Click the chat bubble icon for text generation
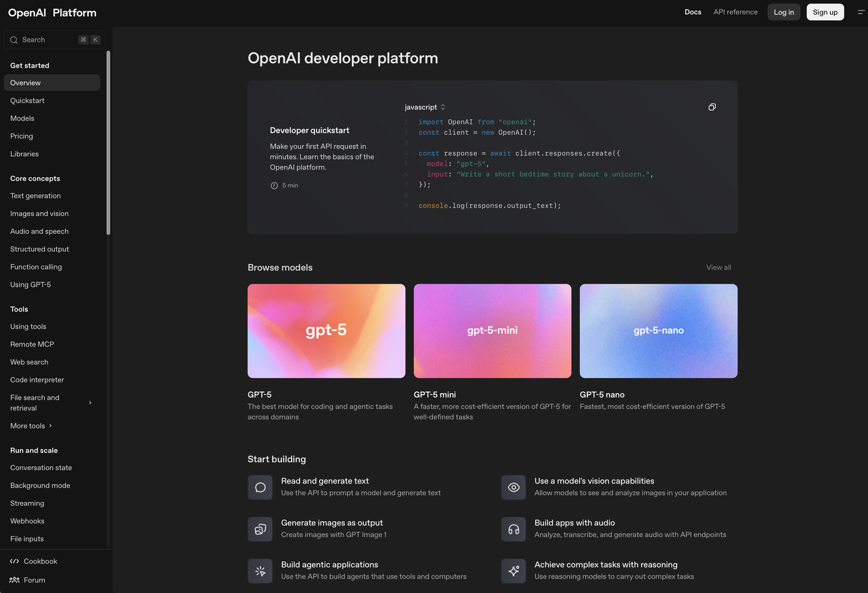Screen dimensions: 868x593 pos(260,488)
